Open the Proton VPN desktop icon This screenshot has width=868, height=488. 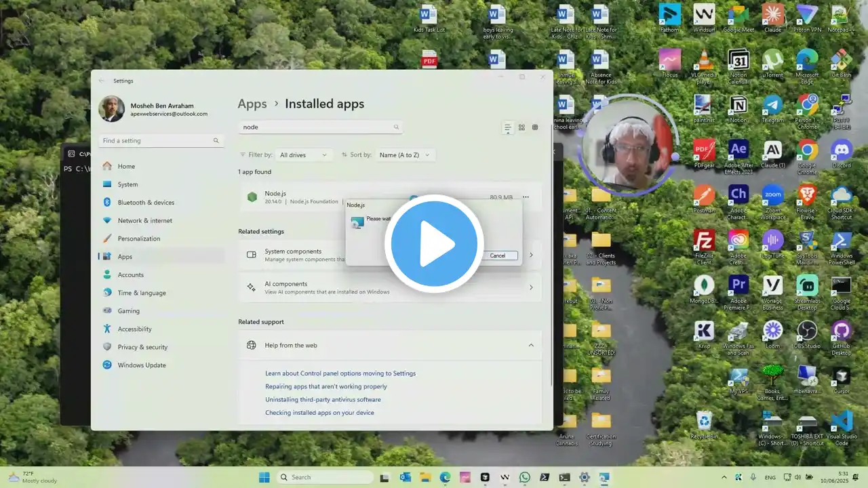807,18
